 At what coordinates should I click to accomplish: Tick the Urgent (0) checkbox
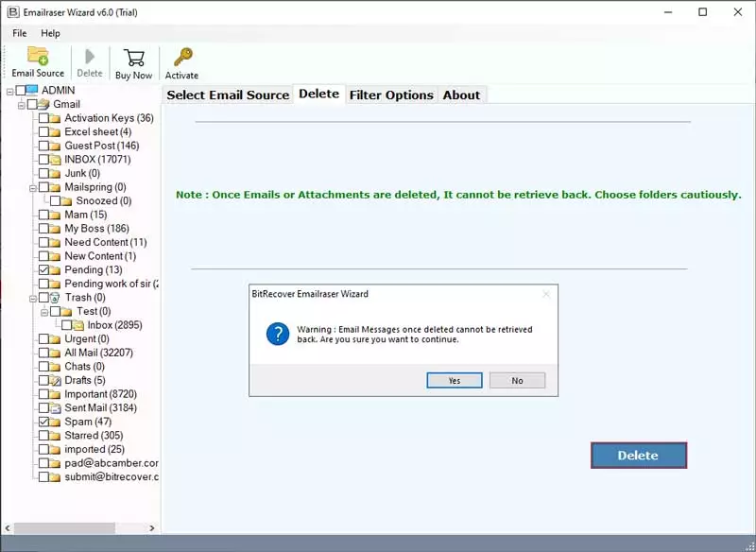pyautogui.click(x=43, y=339)
